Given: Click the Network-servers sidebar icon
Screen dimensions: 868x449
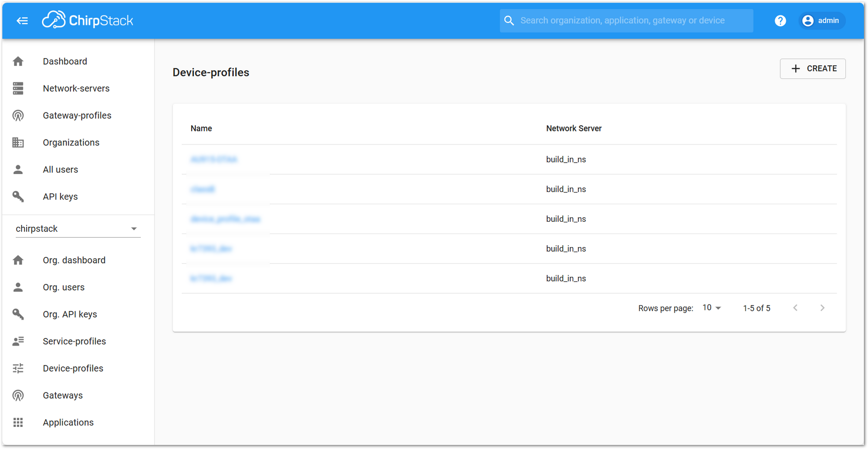Looking at the screenshot, I should [x=18, y=88].
